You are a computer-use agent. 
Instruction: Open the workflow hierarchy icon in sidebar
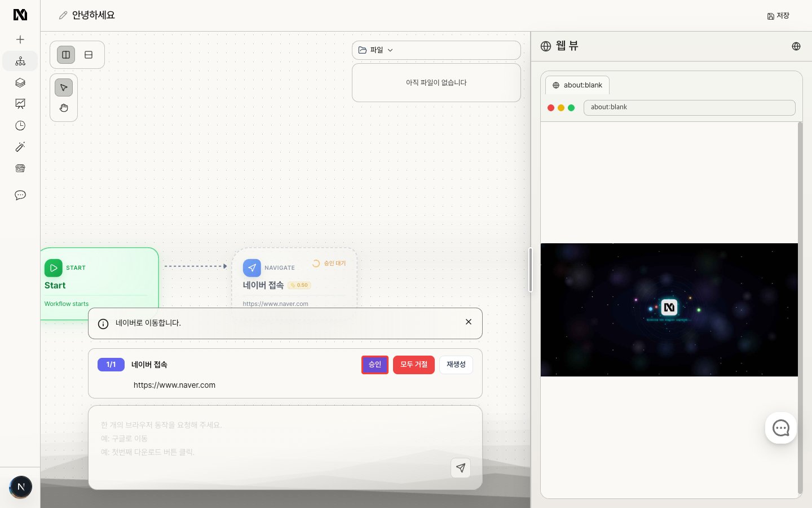tap(20, 61)
